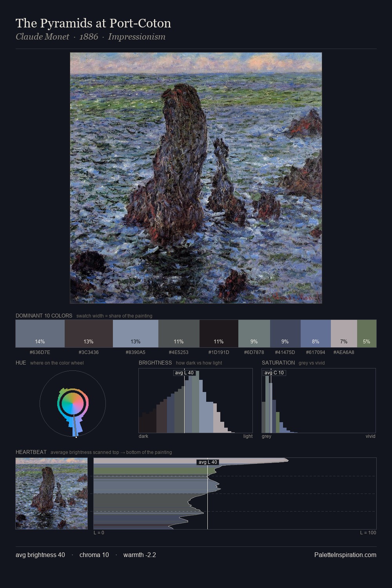Click the heartbeat brightness profile chart
The height and width of the screenshot is (588, 392).
click(235, 494)
